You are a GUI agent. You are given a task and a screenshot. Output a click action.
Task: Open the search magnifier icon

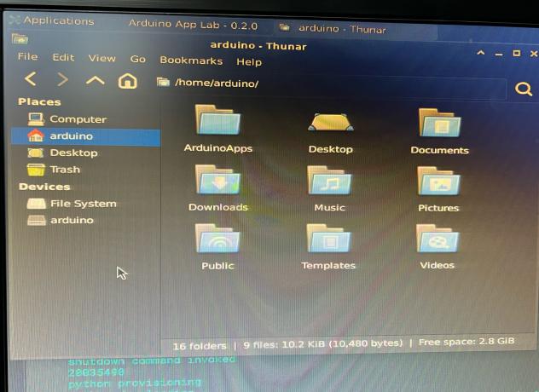522,89
